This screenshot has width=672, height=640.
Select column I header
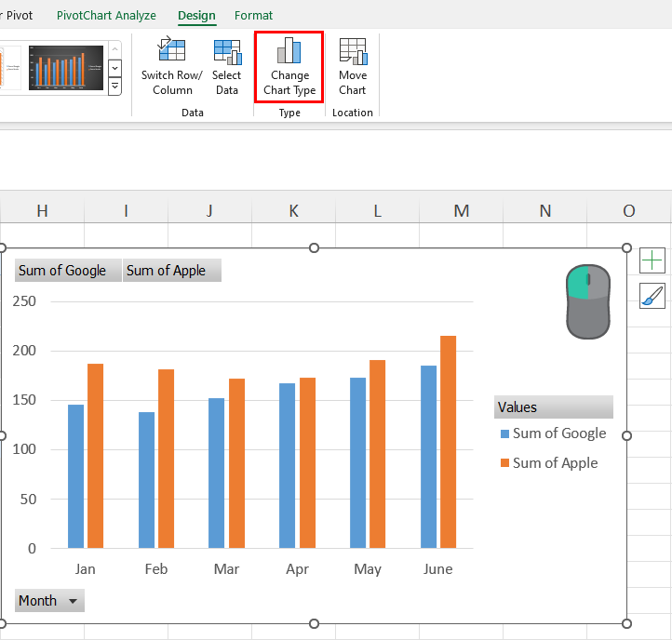click(126, 211)
